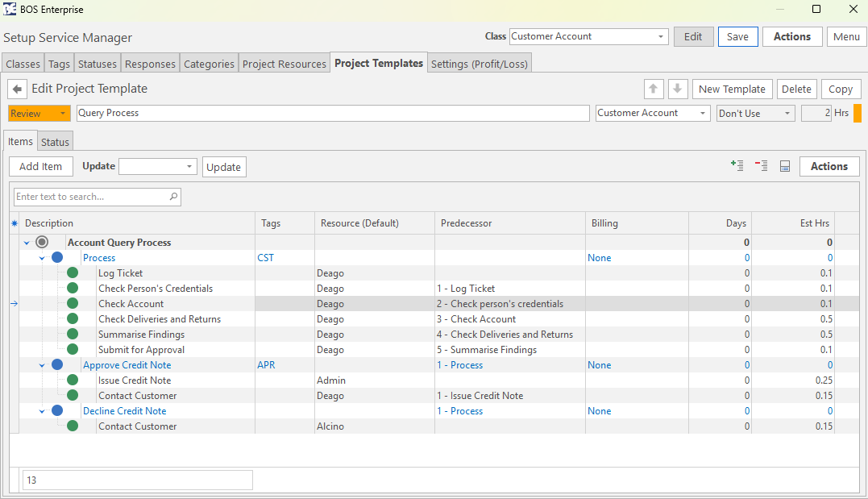Click the back arrow beside Edit Project Template
Screen dimensions: 868x499
point(17,89)
